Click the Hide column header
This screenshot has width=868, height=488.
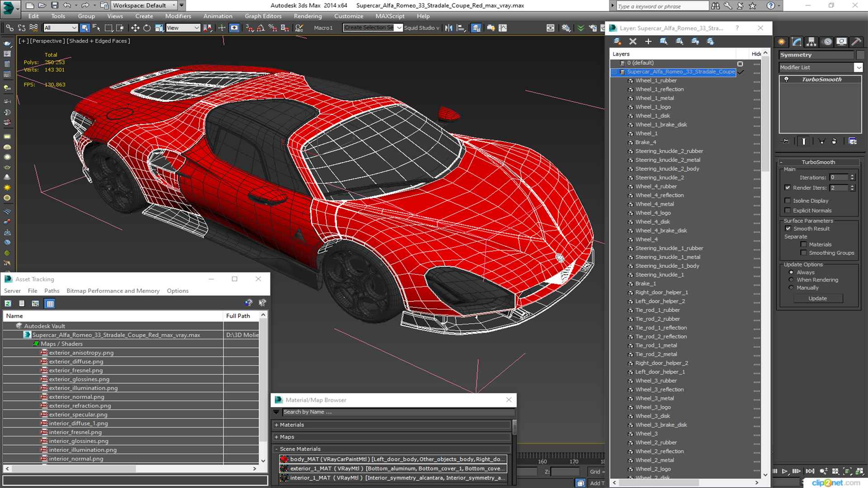point(756,54)
